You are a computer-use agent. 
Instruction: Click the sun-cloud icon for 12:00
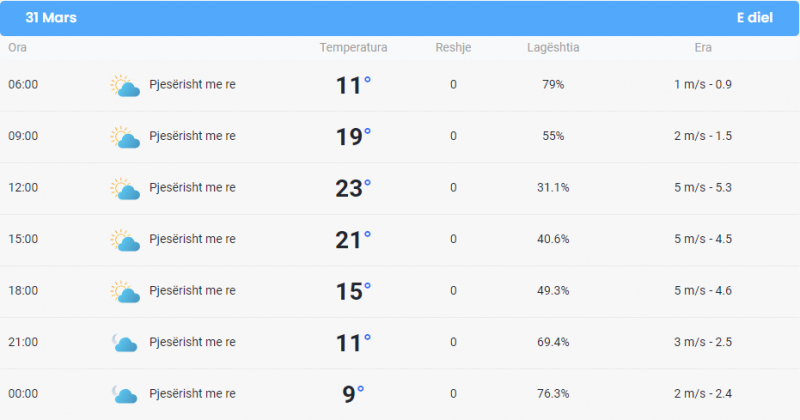coord(125,189)
